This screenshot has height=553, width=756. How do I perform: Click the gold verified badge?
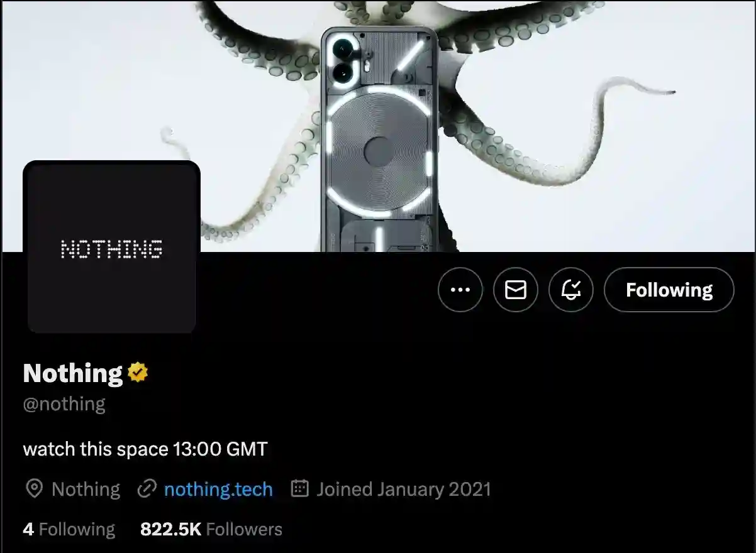point(138,373)
